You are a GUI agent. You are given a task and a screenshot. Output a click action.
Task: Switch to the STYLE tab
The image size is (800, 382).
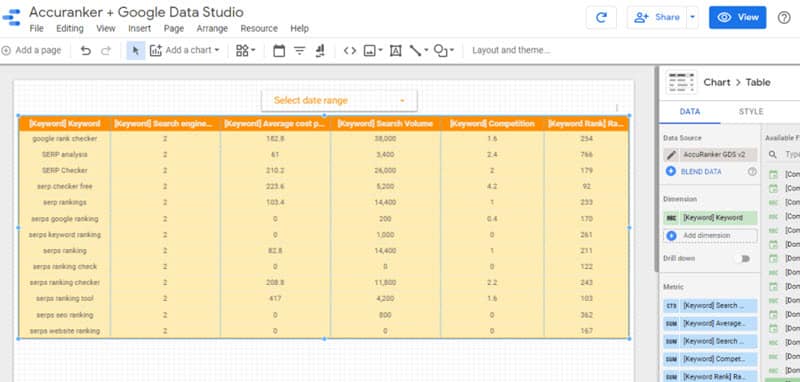click(751, 112)
